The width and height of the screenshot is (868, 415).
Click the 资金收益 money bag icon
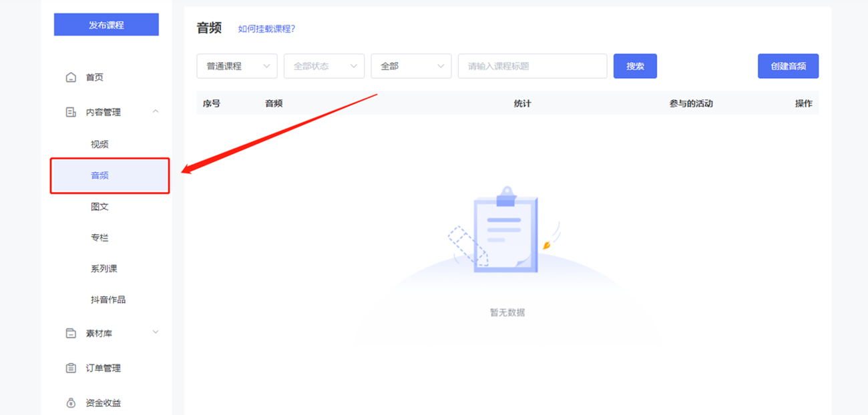(71, 403)
